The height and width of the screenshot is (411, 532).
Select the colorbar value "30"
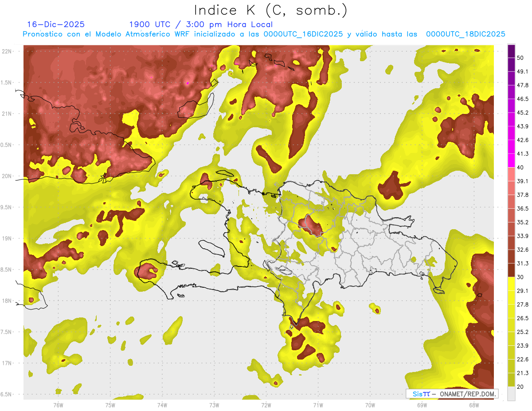520,277
